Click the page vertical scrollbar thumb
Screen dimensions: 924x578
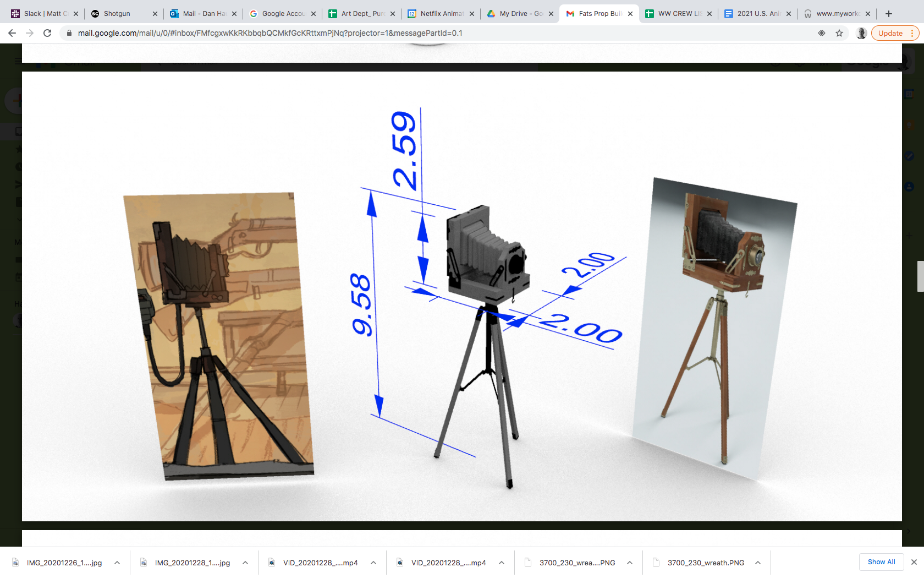point(920,276)
